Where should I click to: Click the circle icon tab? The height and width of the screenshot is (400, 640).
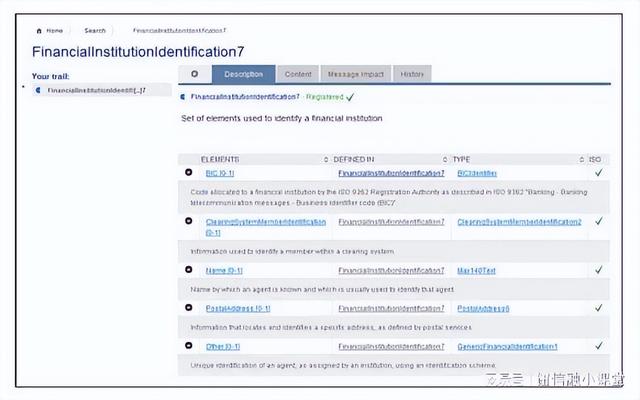click(195, 74)
